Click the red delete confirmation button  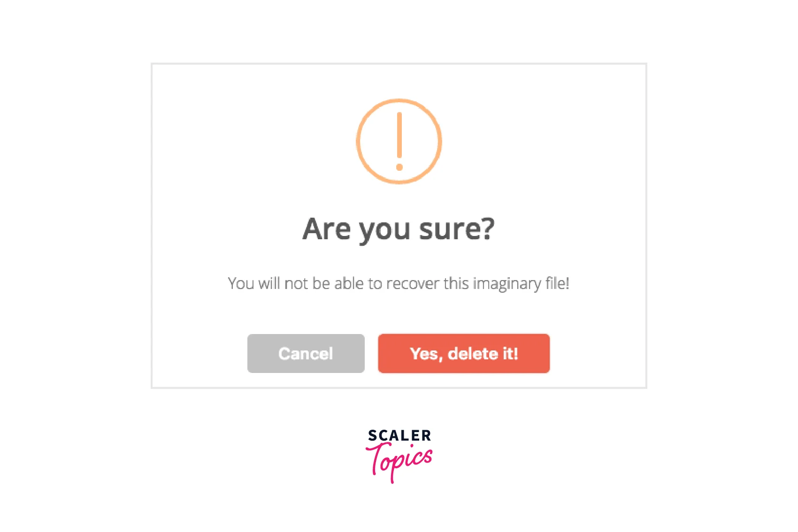point(464,354)
